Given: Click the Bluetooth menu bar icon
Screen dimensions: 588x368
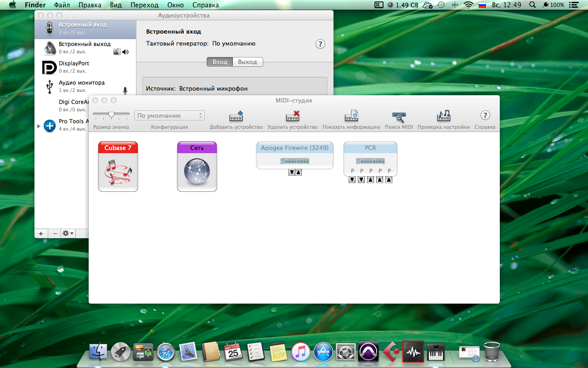Looking at the screenshot, I should point(455,5).
